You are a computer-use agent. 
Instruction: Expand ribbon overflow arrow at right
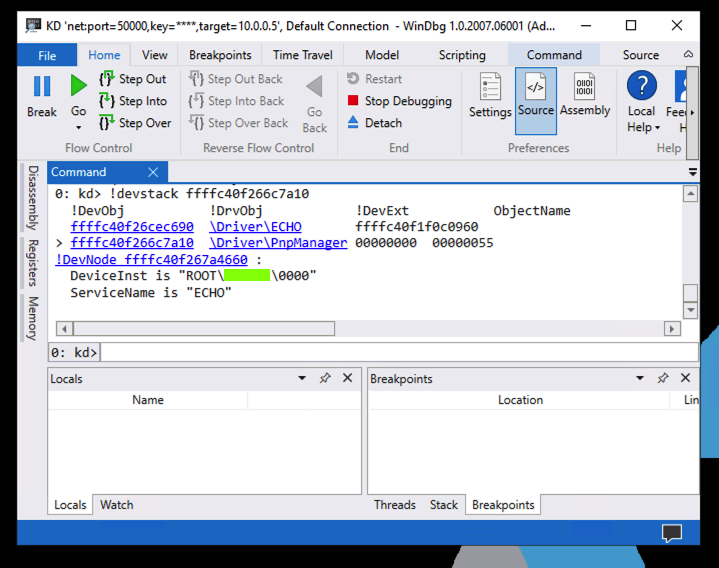pyautogui.click(x=692, y=112)
